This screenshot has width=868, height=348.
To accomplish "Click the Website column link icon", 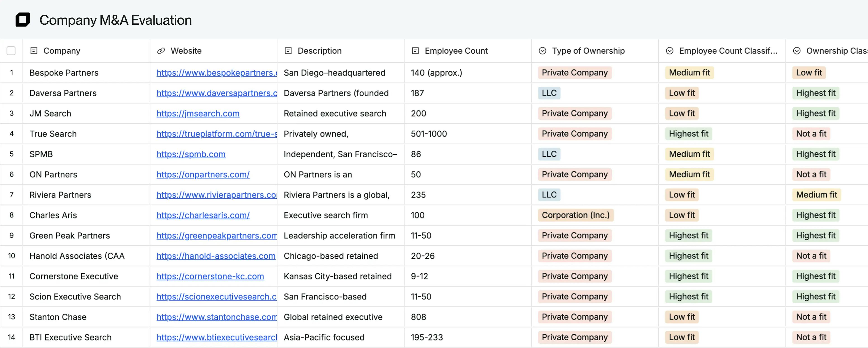I will [x=161, y=51].
